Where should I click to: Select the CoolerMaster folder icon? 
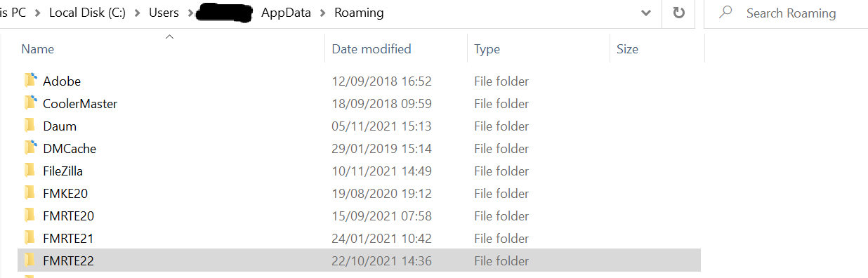[29, 103]
